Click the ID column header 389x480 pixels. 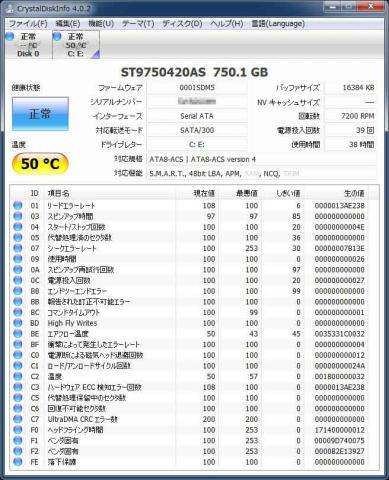[x=35, y=193]
